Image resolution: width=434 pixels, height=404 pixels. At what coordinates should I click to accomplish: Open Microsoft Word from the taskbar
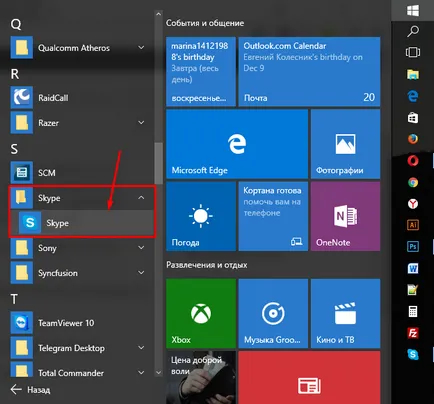[413, 268]
